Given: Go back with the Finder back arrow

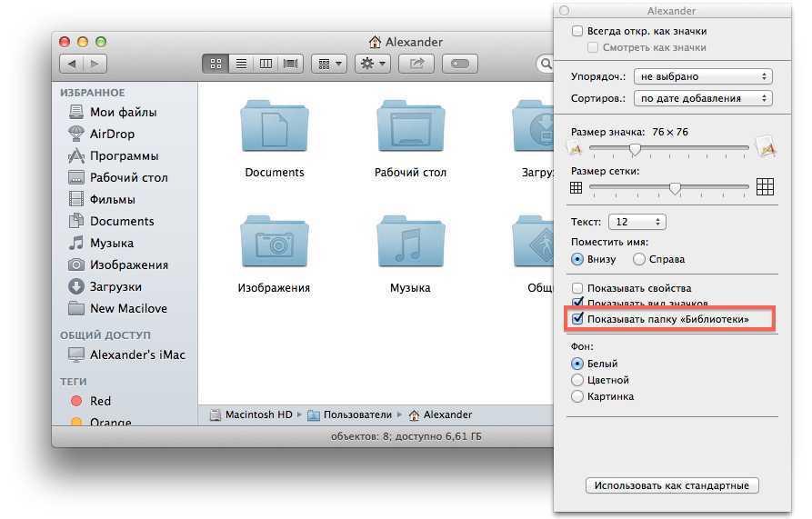Looking at the screenshot, I should tap(72, 64).
